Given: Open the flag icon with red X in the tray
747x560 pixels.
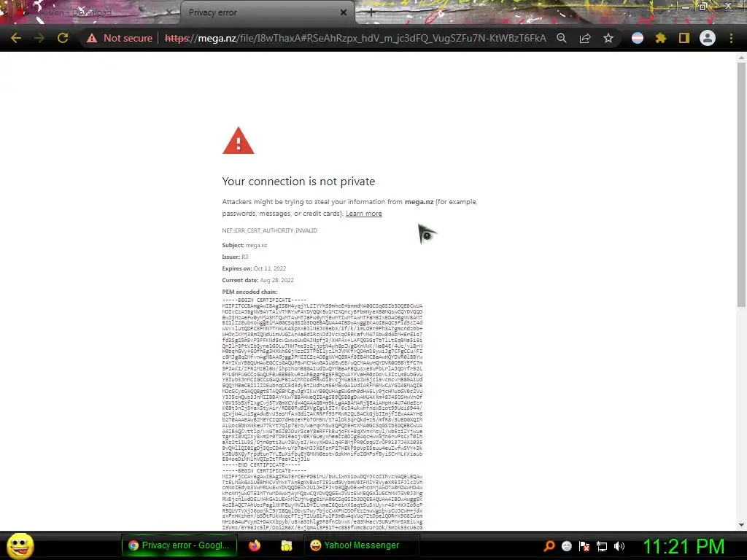Looking at the screenshot, I should [584, 546].
